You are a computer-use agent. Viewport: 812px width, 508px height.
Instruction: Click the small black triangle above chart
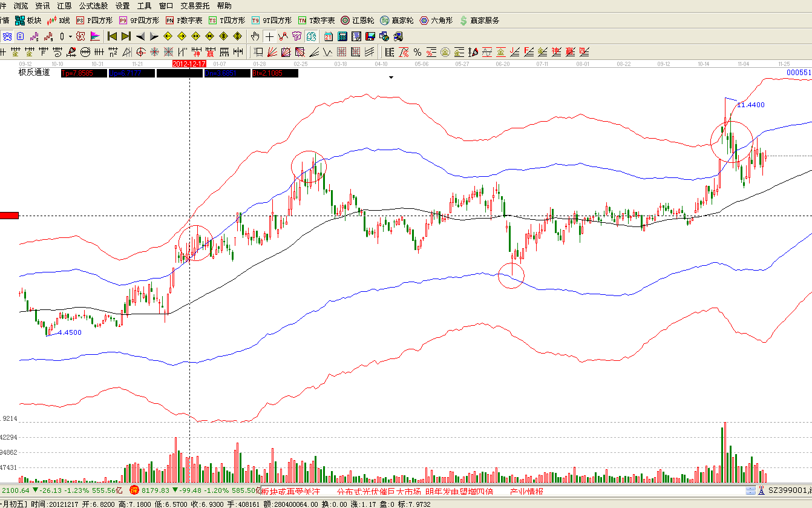coord(391,78)
